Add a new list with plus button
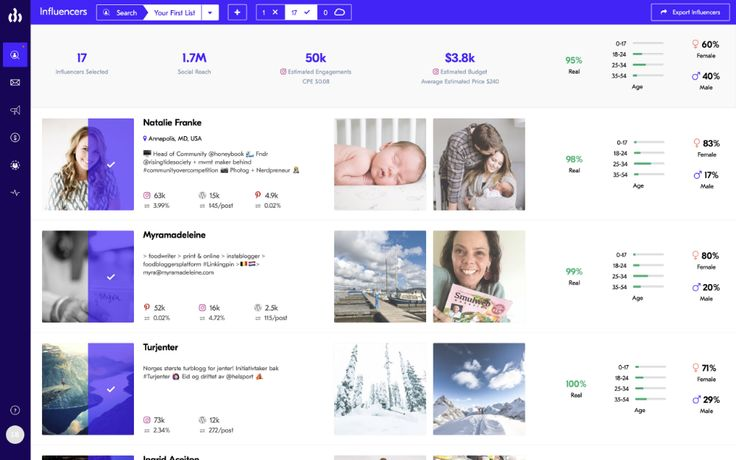 (237, 13)
